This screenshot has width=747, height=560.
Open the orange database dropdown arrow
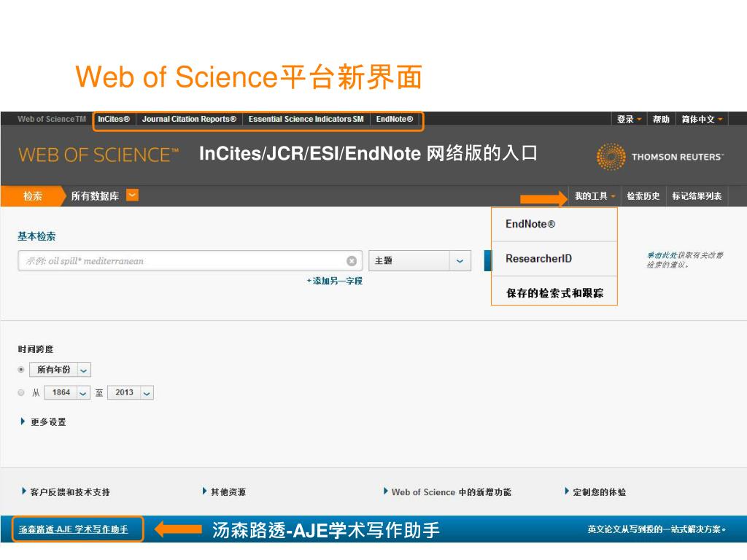click(133, 195)
